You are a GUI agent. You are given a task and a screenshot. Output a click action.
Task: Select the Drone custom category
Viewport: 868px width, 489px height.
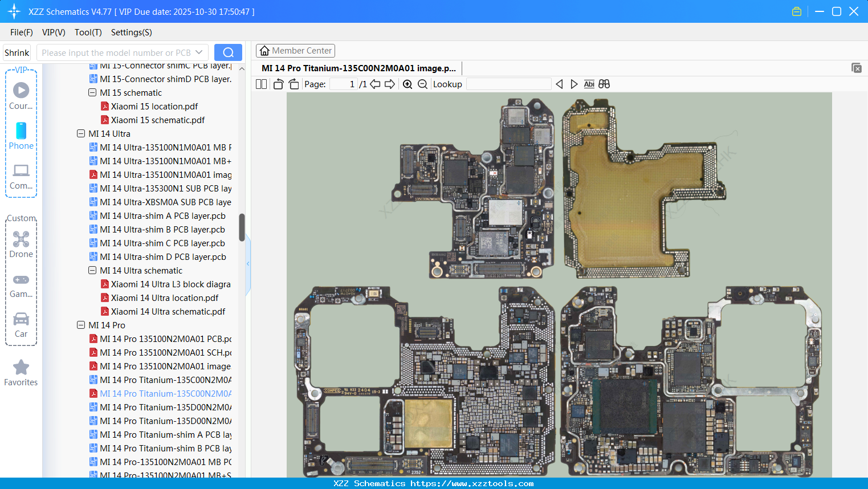[21, 244]
